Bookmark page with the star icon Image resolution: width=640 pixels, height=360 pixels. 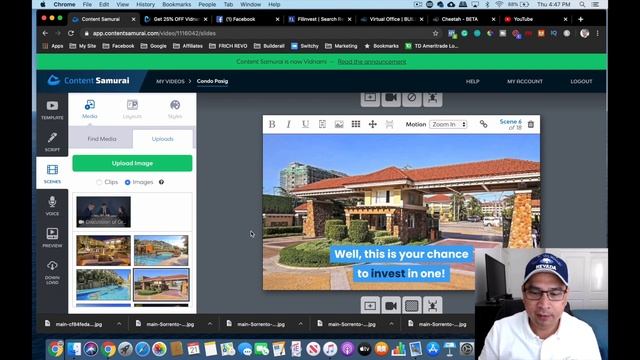(x=436, y=33)
